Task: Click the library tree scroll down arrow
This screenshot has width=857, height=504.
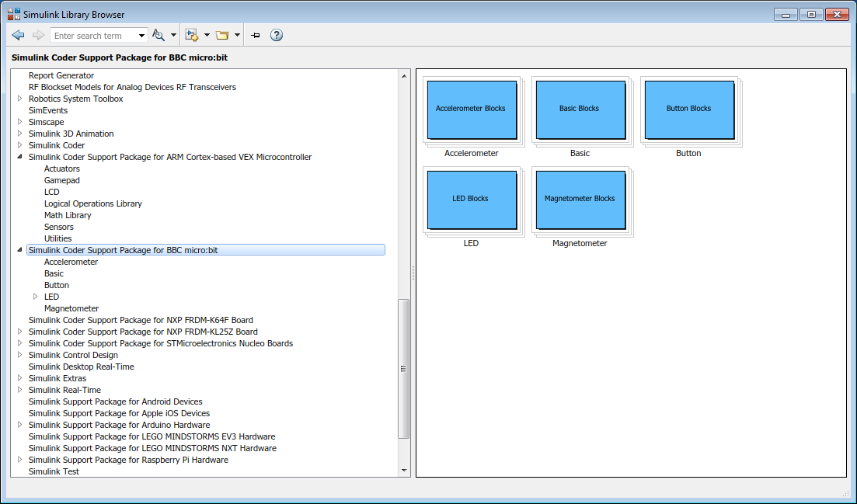Action: coord(403,470)
